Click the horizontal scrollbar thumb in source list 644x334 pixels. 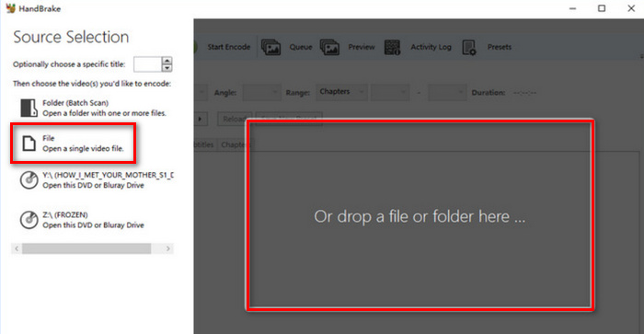coord(86,248)
